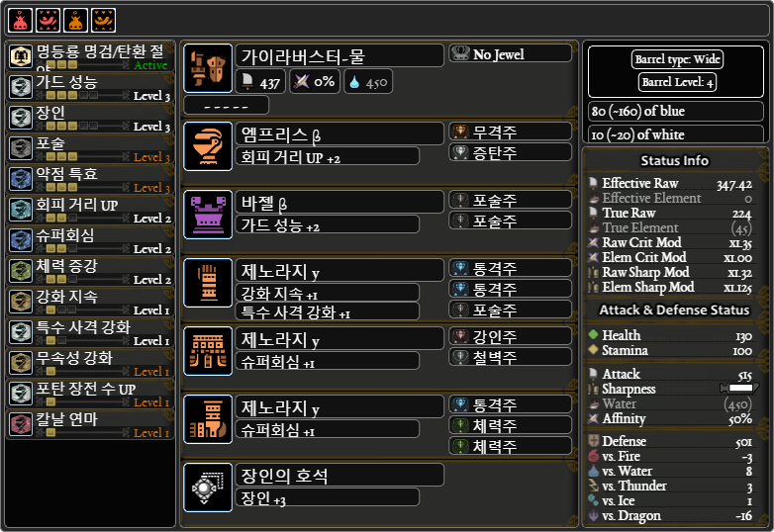Click the Barrel type: Wide label
The height and width of the screenshot is (532, 774).
tap(677, 59)
